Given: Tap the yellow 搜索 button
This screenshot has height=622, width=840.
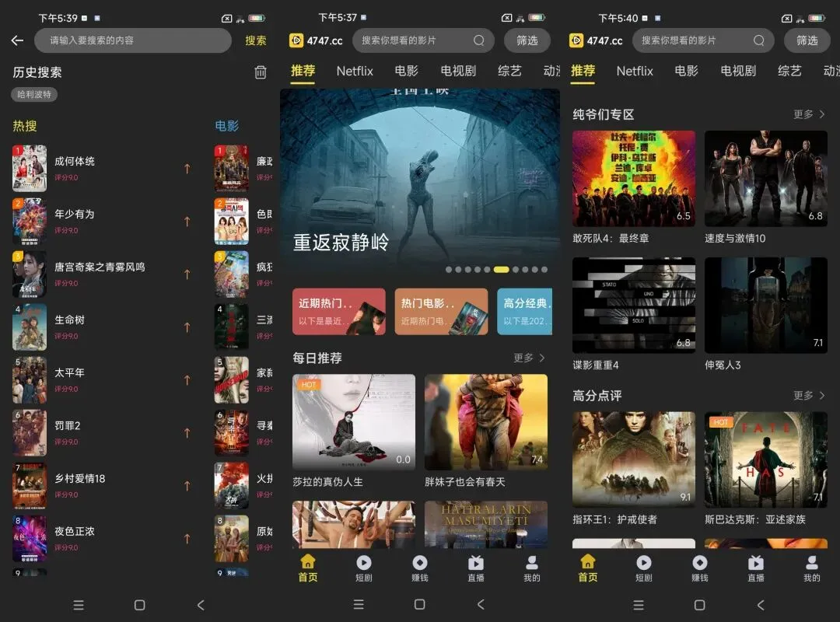Looking at the screenshot, I should click(x=256, y=40).
